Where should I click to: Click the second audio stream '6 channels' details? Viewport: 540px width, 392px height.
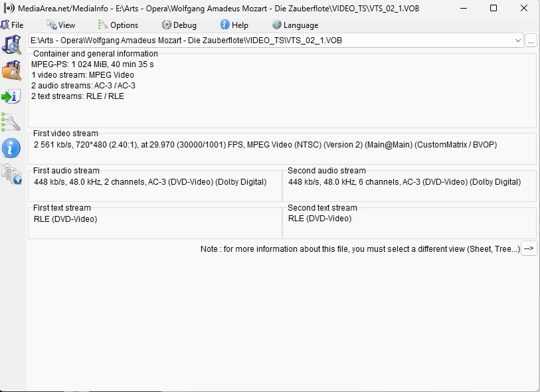click(405, 182)
